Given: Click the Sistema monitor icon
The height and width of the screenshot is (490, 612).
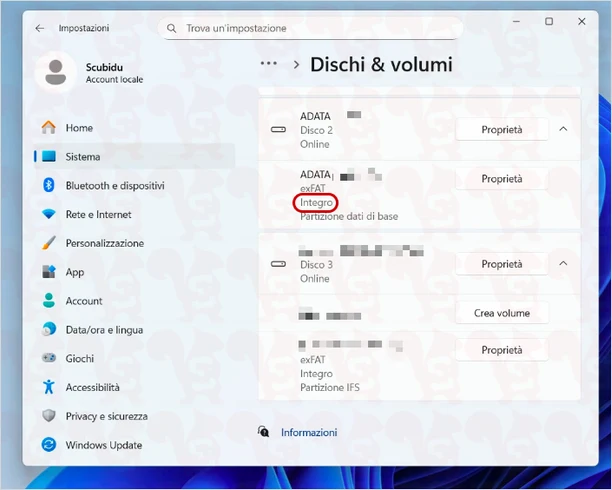Looking at the screenshot, I should tap(49, 157).
